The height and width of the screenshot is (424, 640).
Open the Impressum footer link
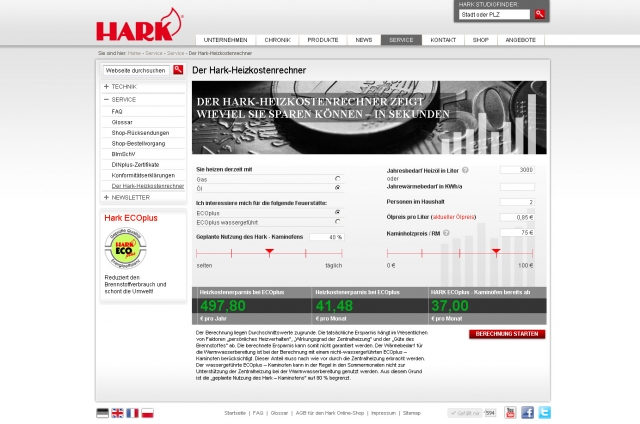coord(383,413)
